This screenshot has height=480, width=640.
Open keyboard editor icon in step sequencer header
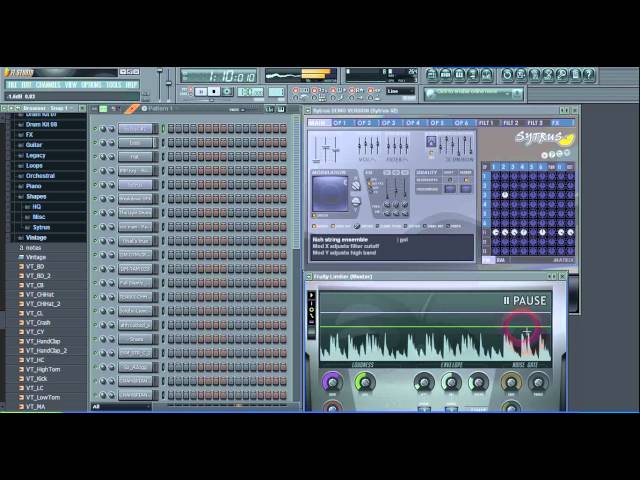click(280, 109)
